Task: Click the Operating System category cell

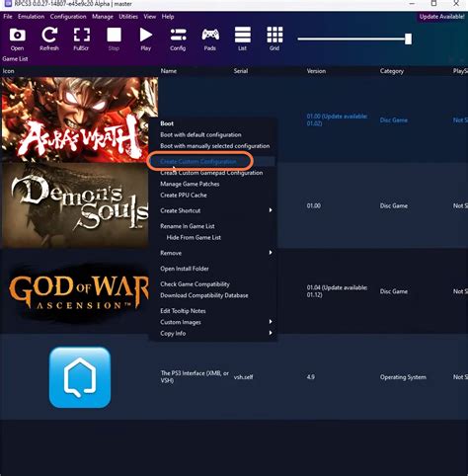Action: (403, 377)
